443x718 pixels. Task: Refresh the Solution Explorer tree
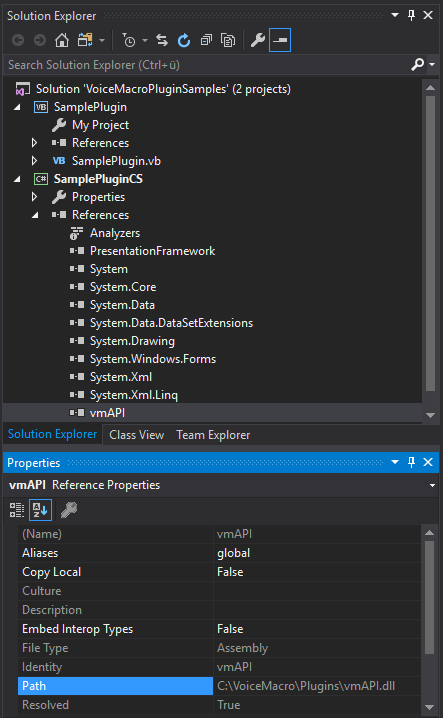[184, 40]
